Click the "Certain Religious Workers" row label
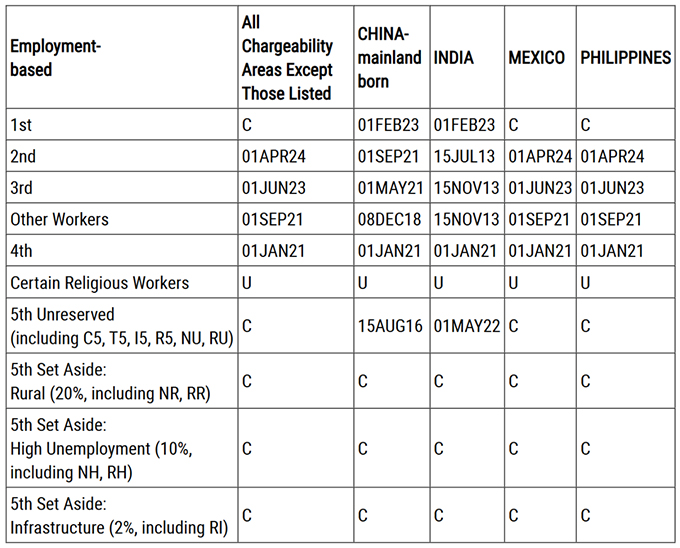Screen dimensions: 680x548 [99, 282]
